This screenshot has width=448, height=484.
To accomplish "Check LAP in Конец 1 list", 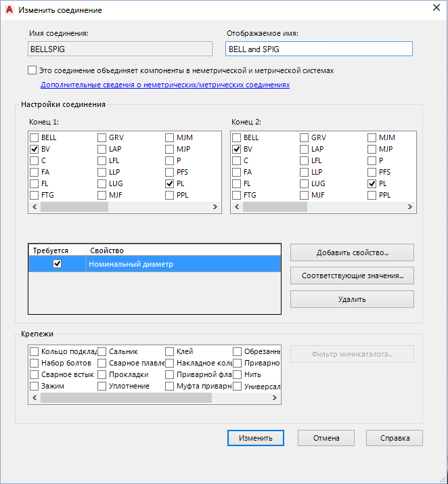I will click(x=102, y=149).
